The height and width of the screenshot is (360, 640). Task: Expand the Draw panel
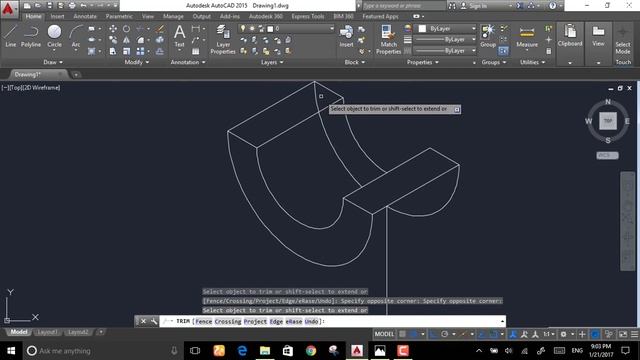tap(53, 62)
